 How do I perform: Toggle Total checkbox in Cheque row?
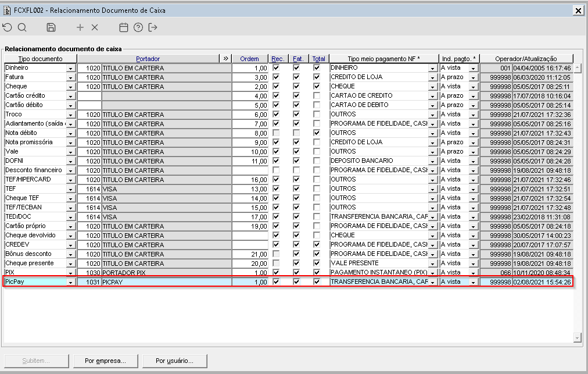(x=317, y=86)
